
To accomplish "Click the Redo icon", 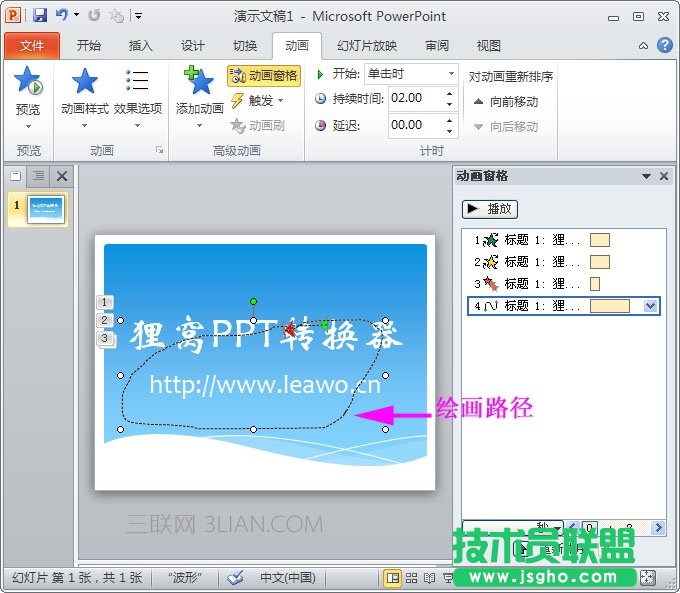I will coord(94,16).
